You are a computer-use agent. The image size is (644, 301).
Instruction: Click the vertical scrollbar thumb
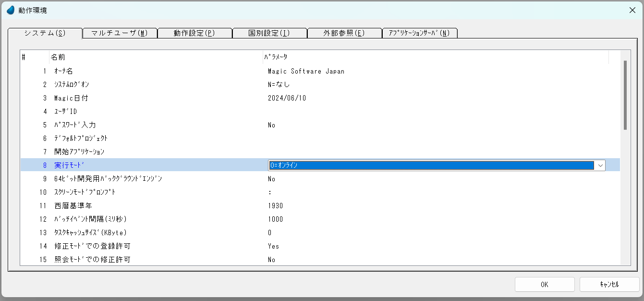click(x=625, y=95)
